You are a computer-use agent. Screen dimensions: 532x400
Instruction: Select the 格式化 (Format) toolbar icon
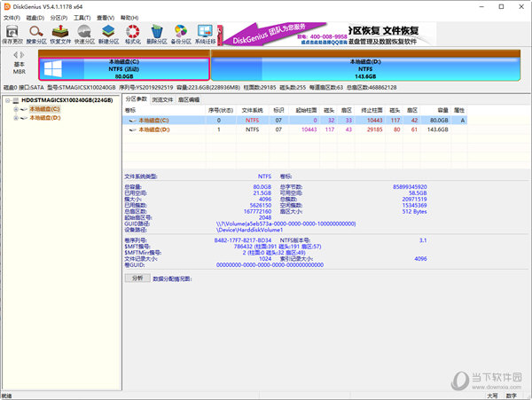[133, 34]
